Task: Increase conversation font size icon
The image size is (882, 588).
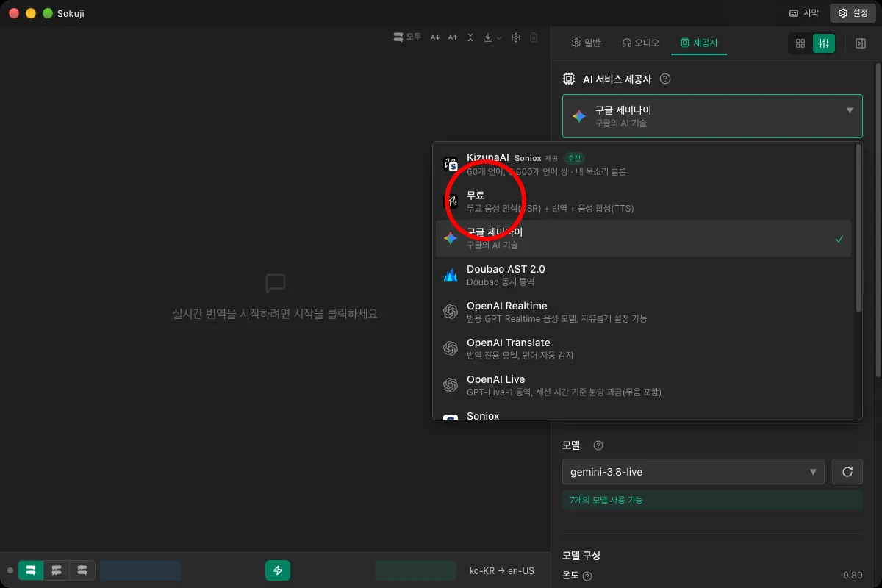Action: point(453,37)
